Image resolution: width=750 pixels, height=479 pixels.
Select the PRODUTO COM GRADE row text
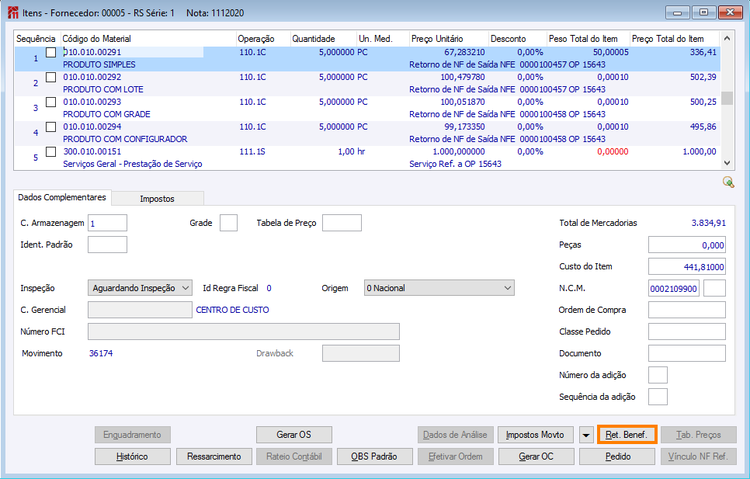[x=107, y=114]
